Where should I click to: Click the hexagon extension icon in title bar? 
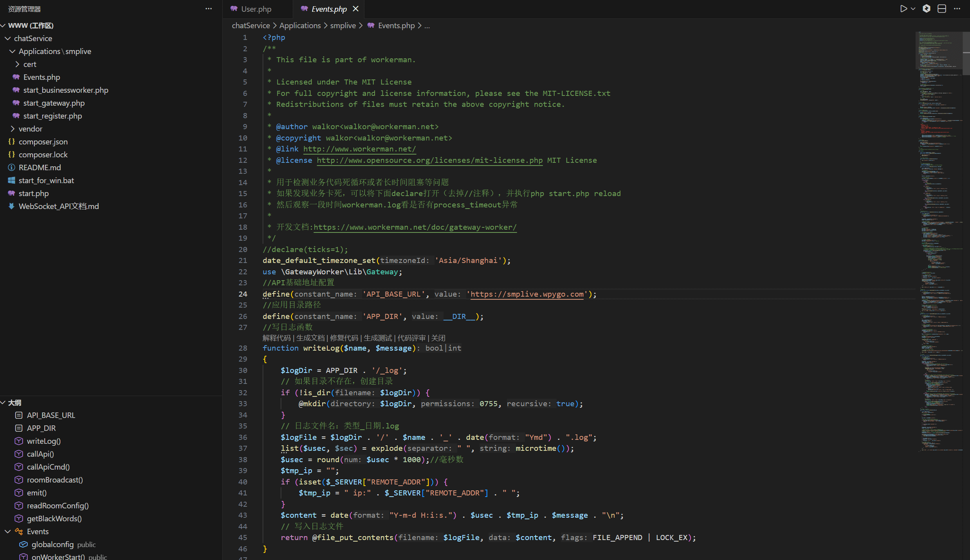(926, 9)
